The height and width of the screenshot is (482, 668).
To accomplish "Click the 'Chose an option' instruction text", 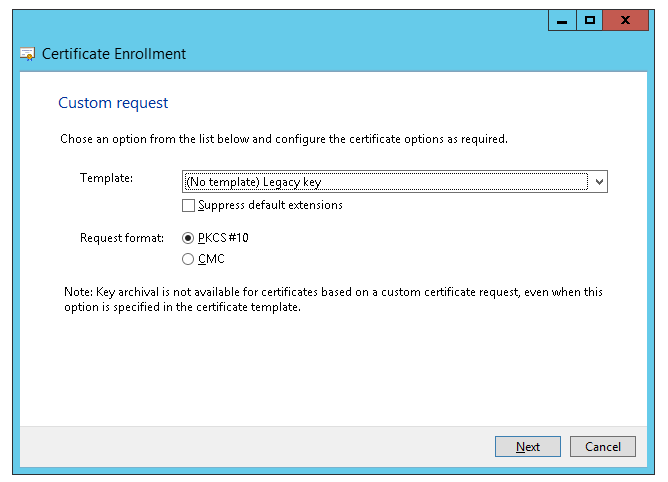I will [x=283, y=139].
